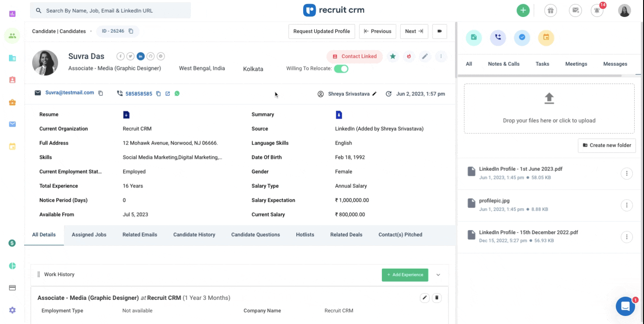Open options menu for profilepic.jpg
The image size is (644, 324).
point(627,205)
